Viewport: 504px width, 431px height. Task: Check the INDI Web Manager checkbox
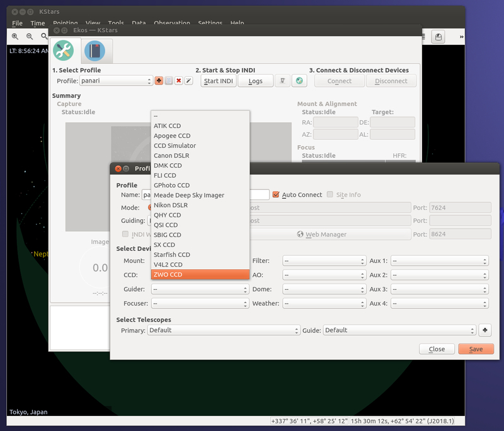[x=125, y=234]
